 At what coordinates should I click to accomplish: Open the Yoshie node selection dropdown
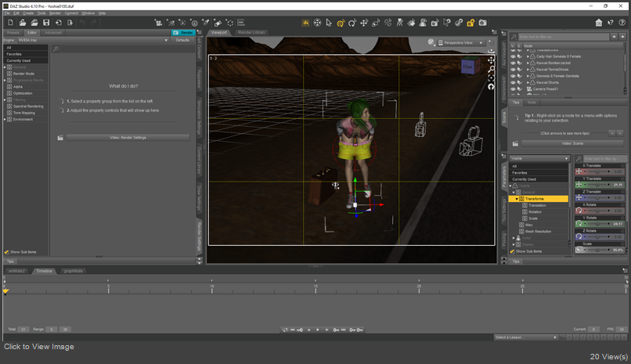[x=539, y=158]
